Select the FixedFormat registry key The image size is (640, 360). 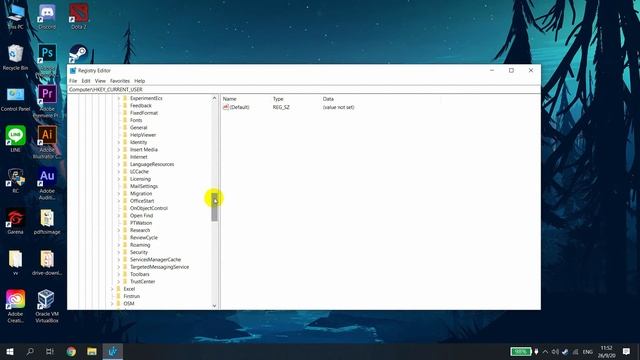click(144, 113)
